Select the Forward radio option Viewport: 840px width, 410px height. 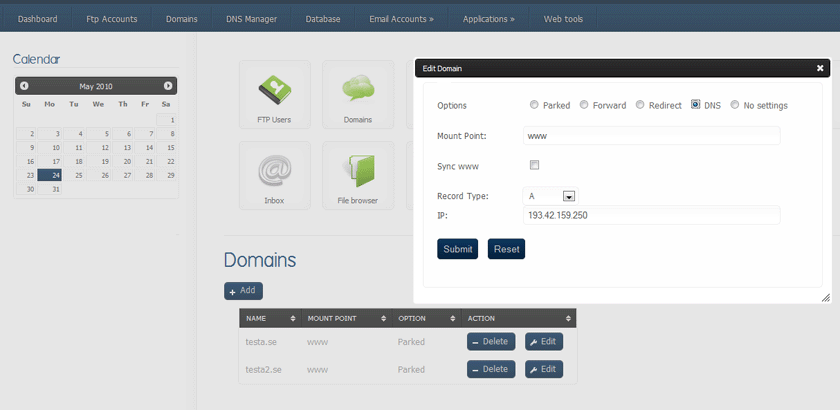coord(584,105)
